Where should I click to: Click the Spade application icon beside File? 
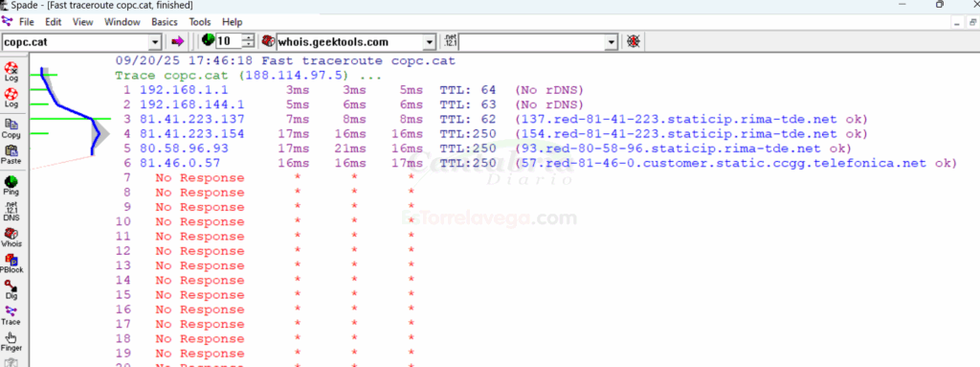(x=7, y=21)
